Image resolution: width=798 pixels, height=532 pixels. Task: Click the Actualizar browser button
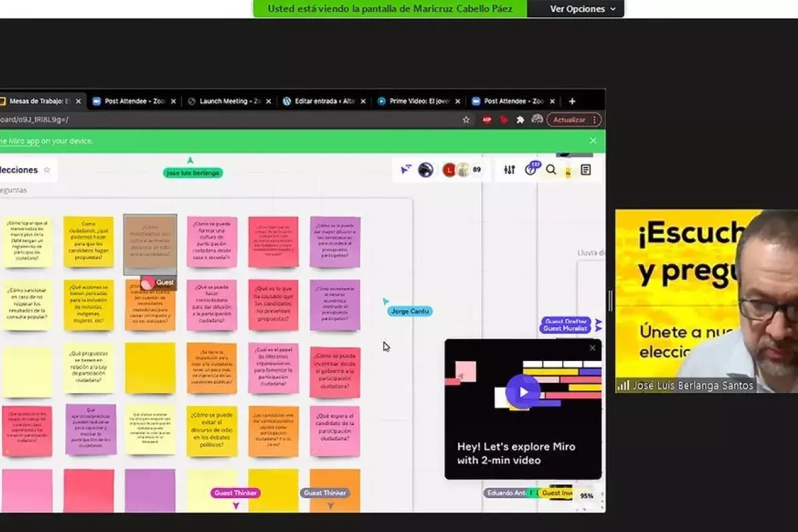pyautogui.click(x=569, y=120)
